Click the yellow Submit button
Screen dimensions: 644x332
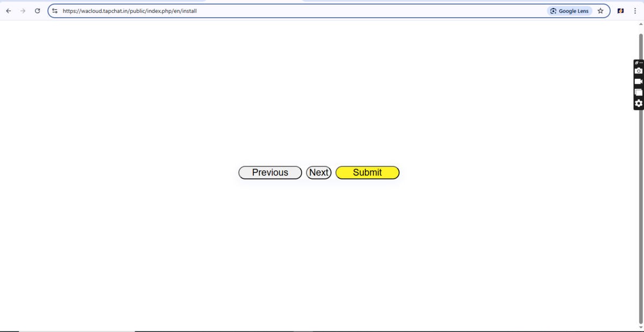point(367,173)
